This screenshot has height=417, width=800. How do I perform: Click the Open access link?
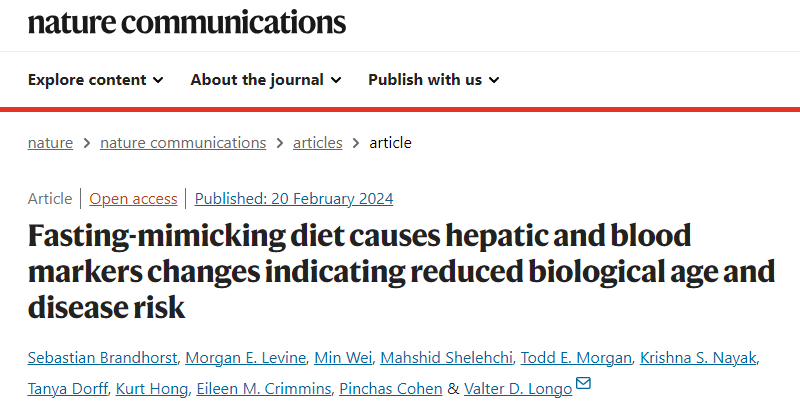point(133,199)
